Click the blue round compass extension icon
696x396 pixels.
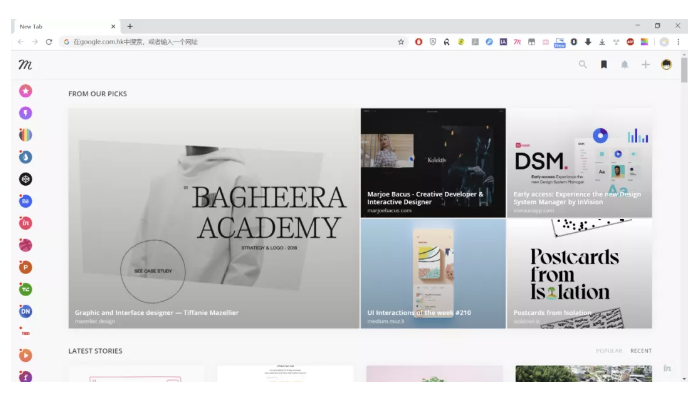489,42
